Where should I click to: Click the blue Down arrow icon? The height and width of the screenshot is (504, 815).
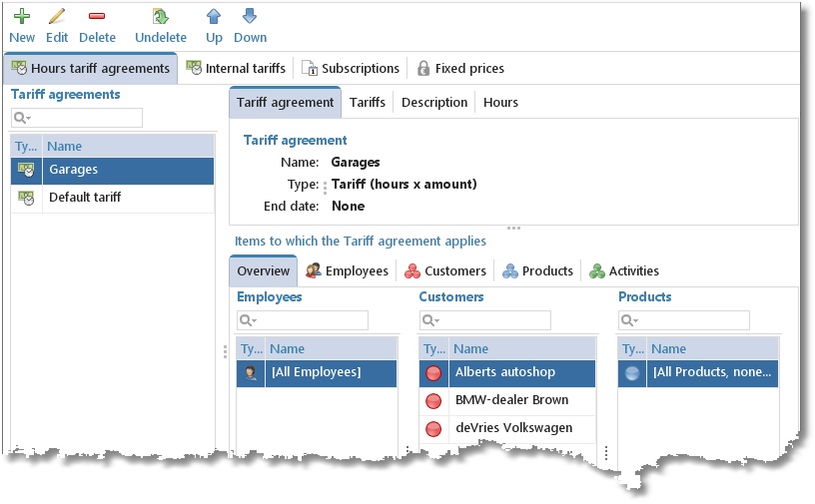pyautogui.click(x=250, y=17)
